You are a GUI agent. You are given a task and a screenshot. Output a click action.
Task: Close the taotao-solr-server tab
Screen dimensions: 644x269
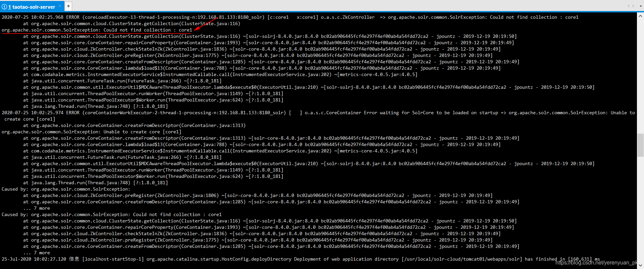coord(60,6)
